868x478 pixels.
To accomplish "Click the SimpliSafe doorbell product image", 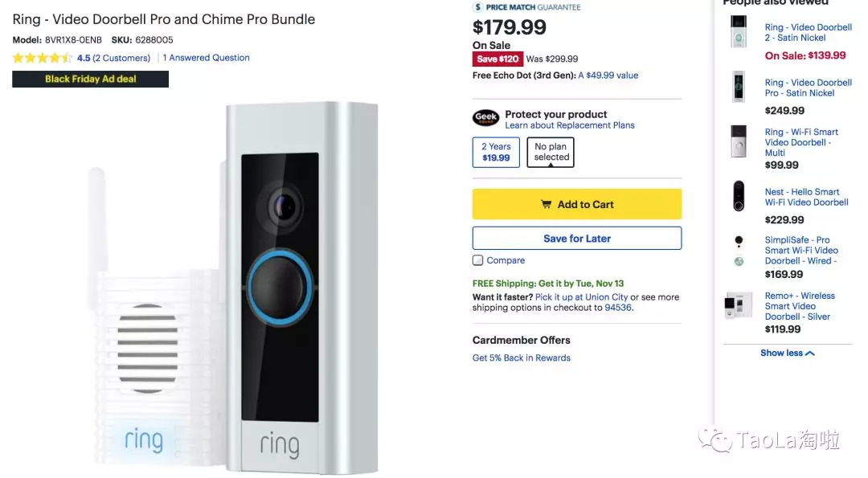I will tap(739, 251).
